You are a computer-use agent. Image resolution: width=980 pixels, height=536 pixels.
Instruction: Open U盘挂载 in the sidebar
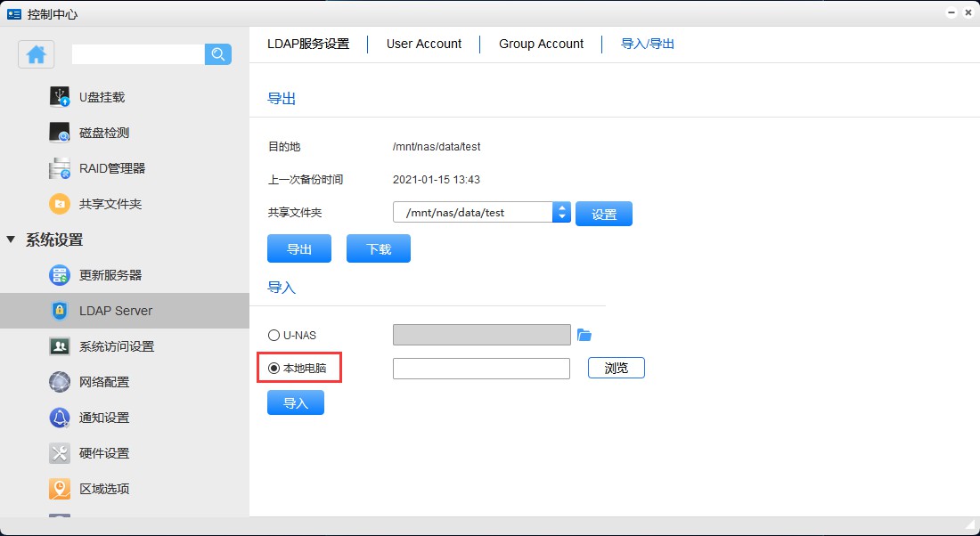pos(102,97)
